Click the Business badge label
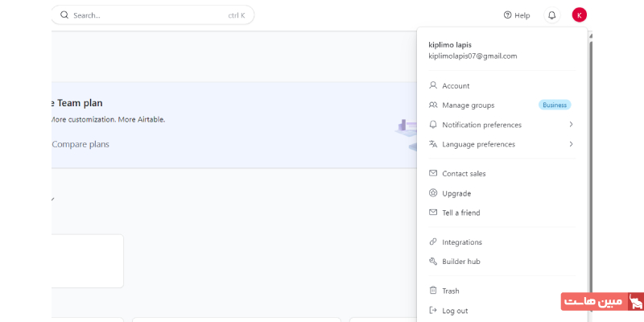Image resolution: width=644 pixels, height=322 pixels. click(554, 105)
